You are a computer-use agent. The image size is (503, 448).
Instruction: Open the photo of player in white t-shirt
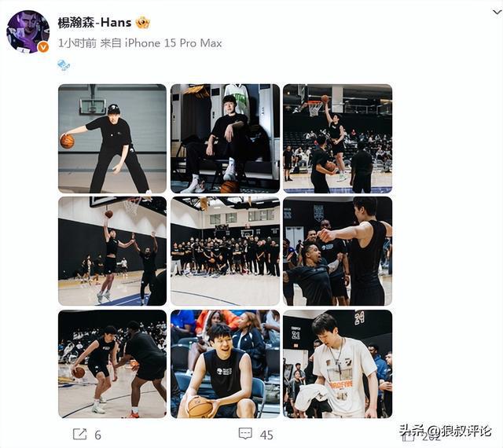tap(338, 364)
